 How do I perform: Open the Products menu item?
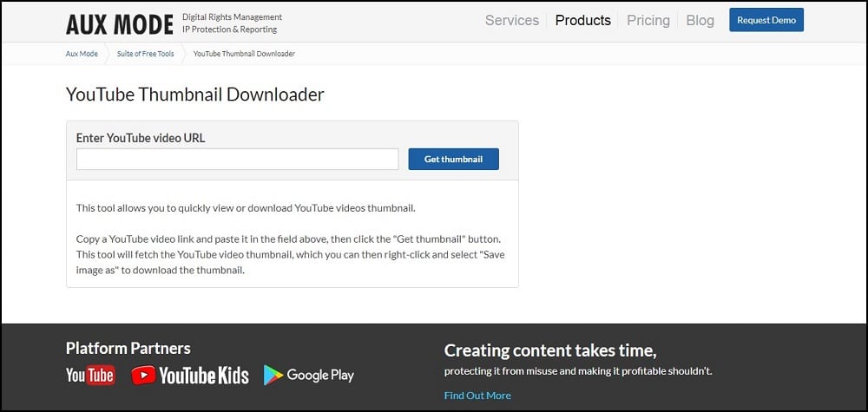click(583, 21)
